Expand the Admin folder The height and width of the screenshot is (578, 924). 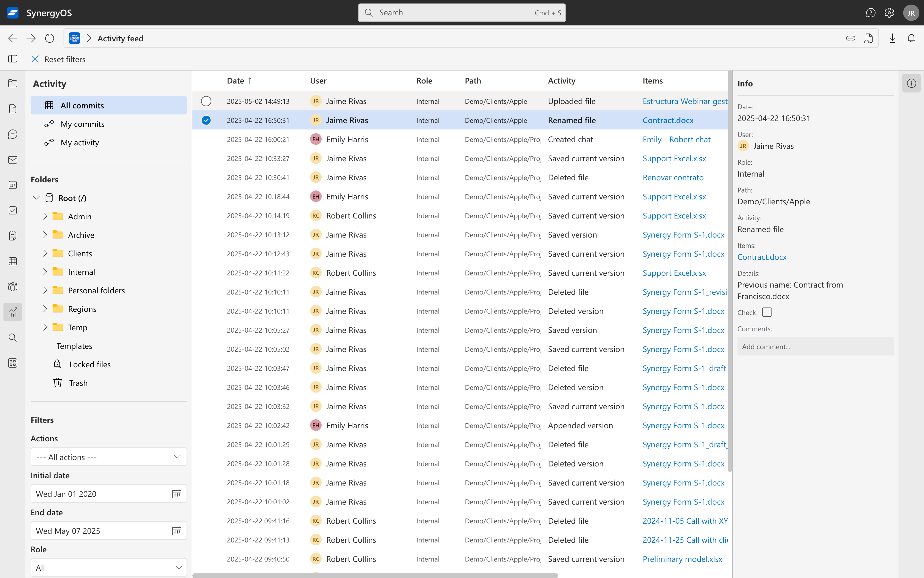click(45, 216)
